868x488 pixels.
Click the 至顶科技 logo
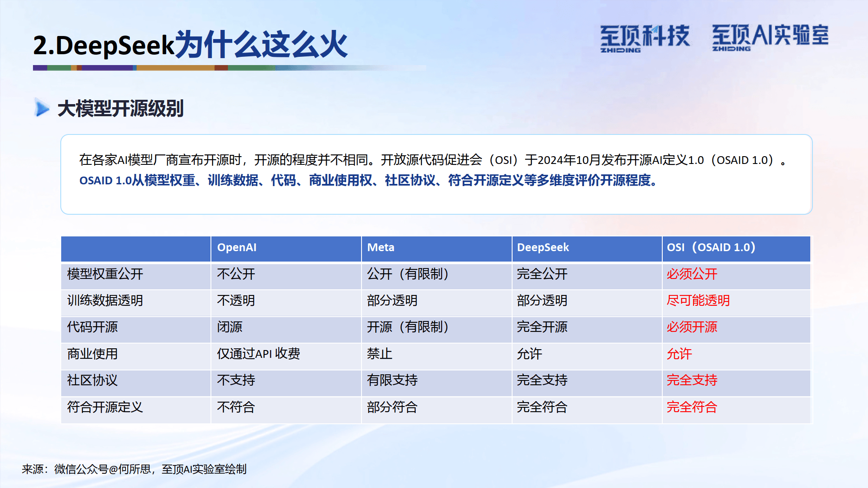pos(644,38)
